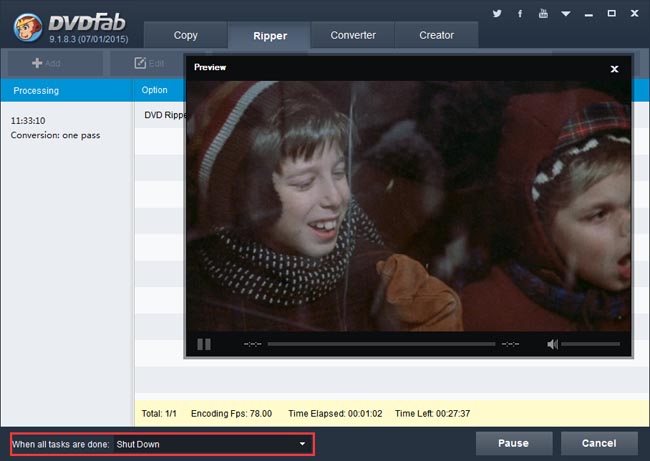Click 'Total: 1/1' status text
The height and width of the screenshot is (461, 650).
pos(159,413)
